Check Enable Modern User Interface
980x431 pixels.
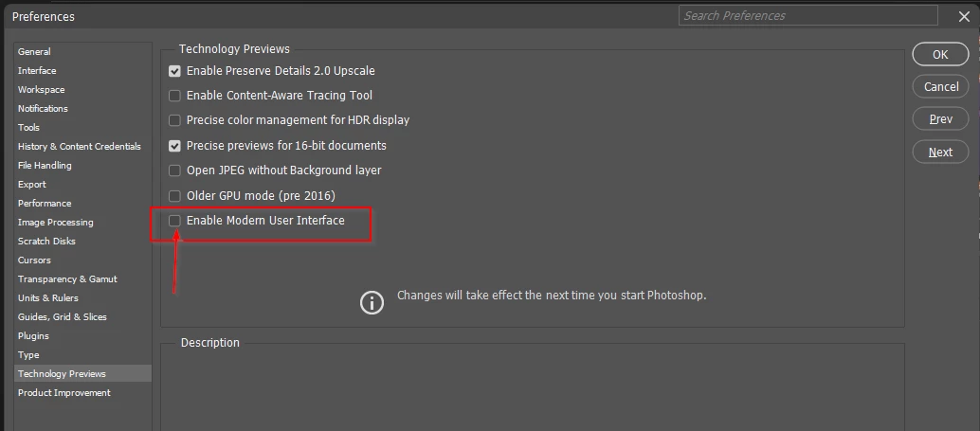[x=174, y=221]
